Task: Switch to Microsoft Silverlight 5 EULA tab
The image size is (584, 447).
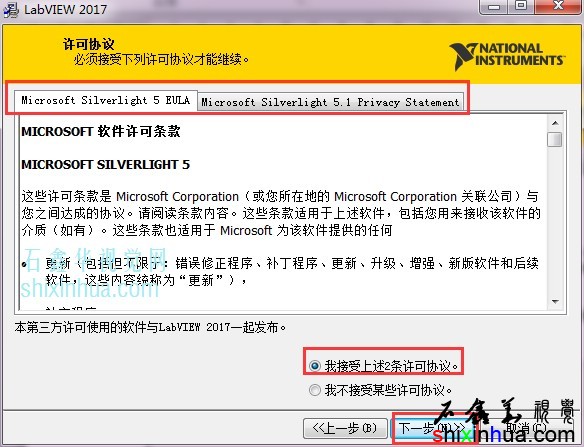Action: tap(105, 100)
